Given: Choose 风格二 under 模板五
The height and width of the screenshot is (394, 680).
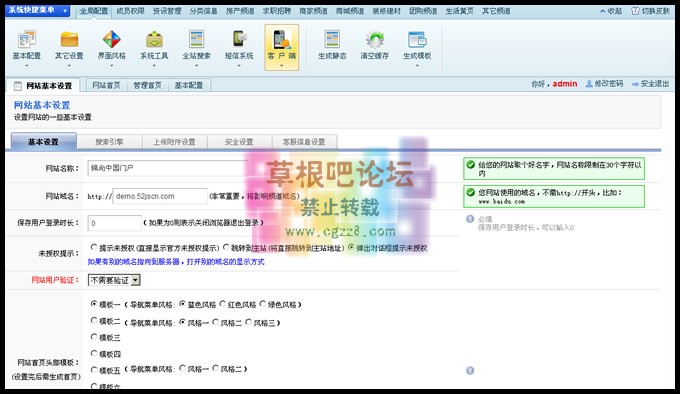Looking at the screenshot, I should [x=216, y=368].
